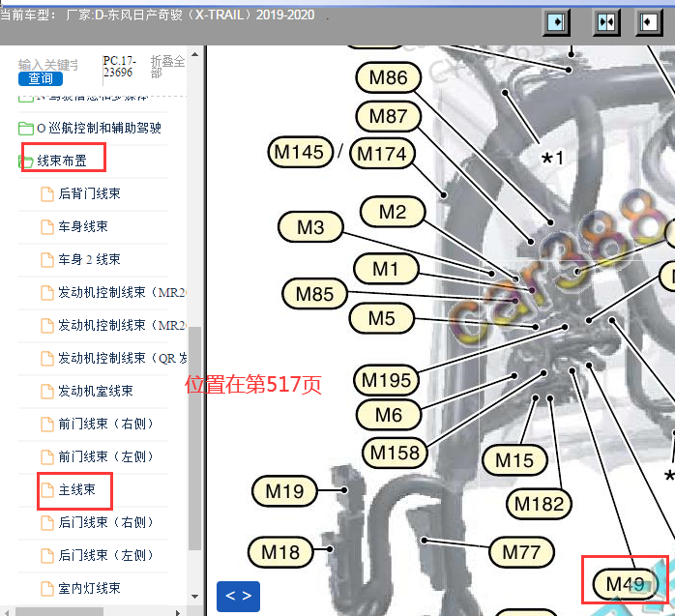Screen dimensions: 675x616
Task: Click the sidebar scroll-up arrow
Action: 195,54
